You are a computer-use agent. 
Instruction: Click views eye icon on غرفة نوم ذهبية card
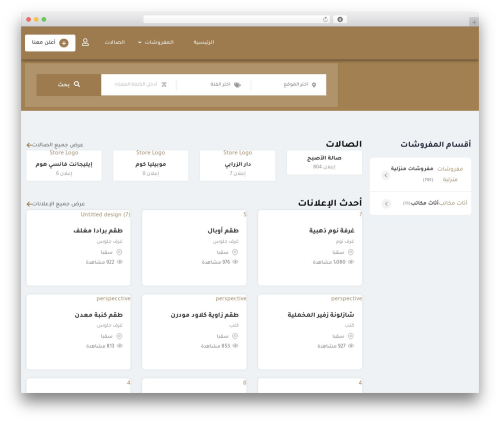coord(351,262)
